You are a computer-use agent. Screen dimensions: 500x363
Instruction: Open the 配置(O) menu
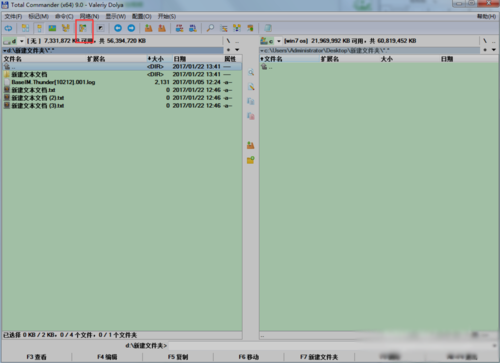point(141,16)
